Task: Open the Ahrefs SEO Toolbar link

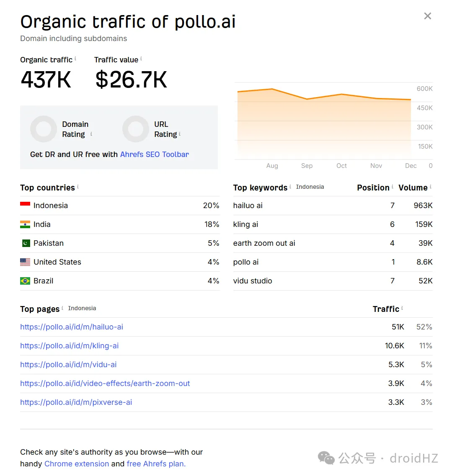Action: click(x=154, y=154)
